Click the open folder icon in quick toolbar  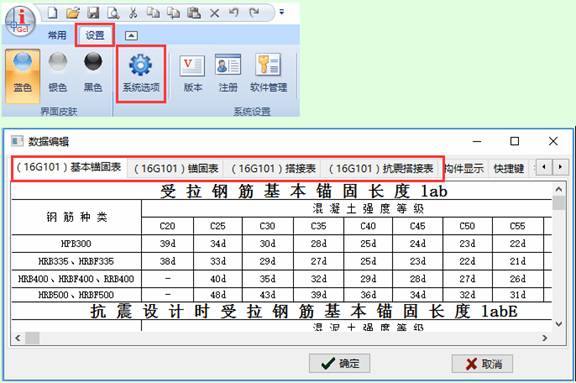73,14
